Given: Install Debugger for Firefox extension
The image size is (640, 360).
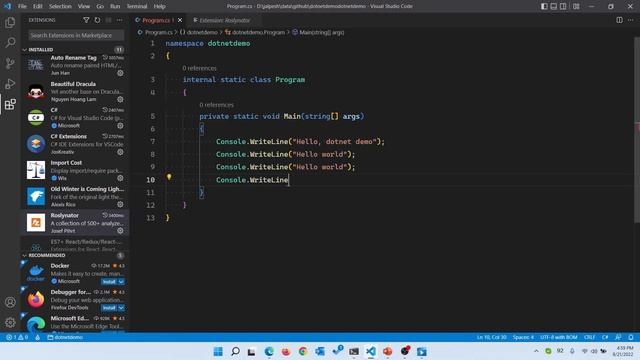Looking at the screenshot, I should point(109,308).
